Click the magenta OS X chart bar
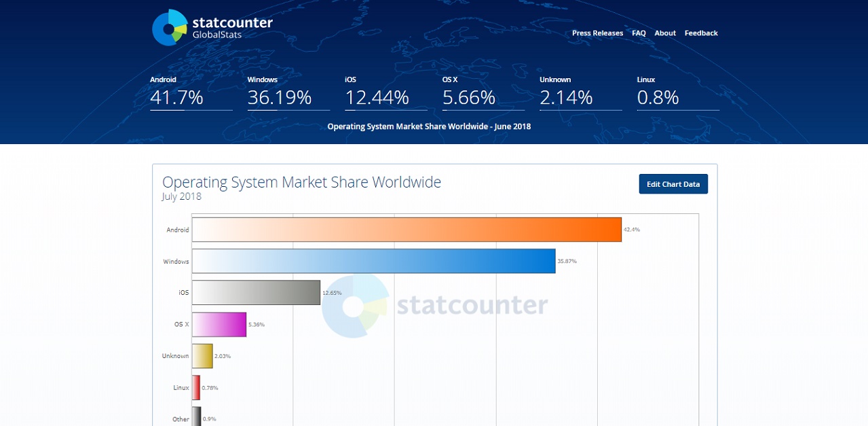 click(x=219, y=324)
